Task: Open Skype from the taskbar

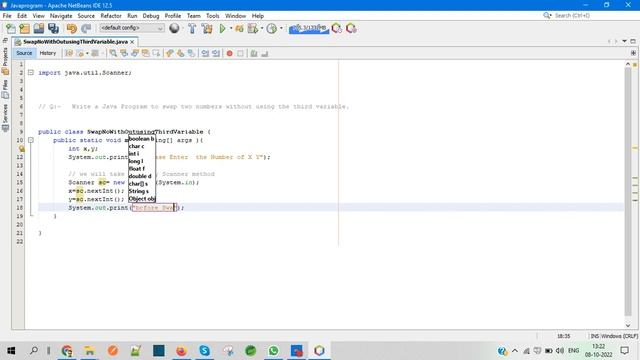Action: click(x=204, y=351)
